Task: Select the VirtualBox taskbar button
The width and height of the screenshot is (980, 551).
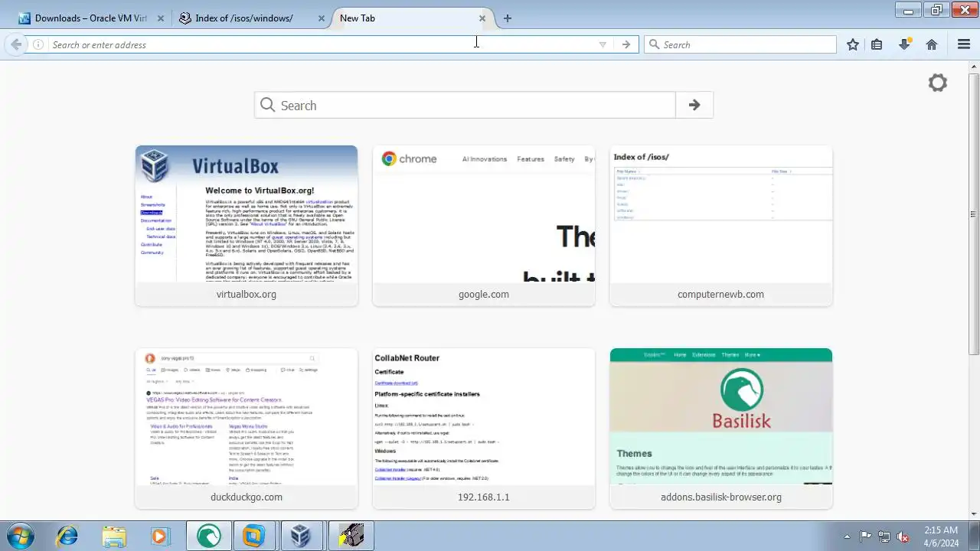Action: pyautogui.click(x=301, y=536)
